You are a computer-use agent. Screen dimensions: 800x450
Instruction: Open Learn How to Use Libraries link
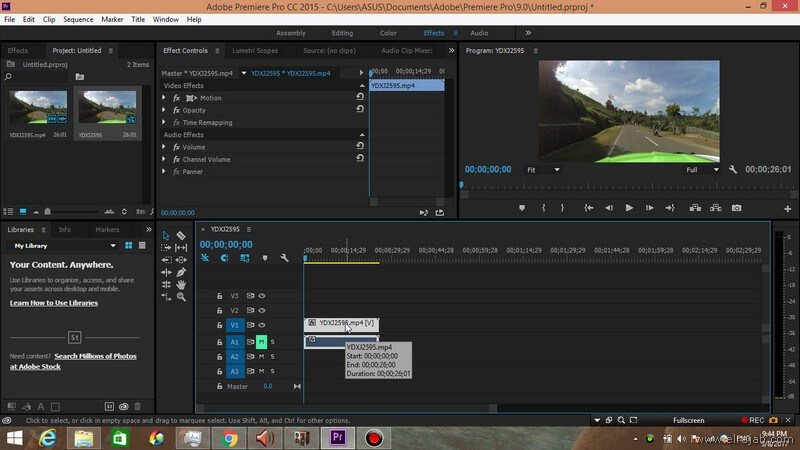point(54,303)
